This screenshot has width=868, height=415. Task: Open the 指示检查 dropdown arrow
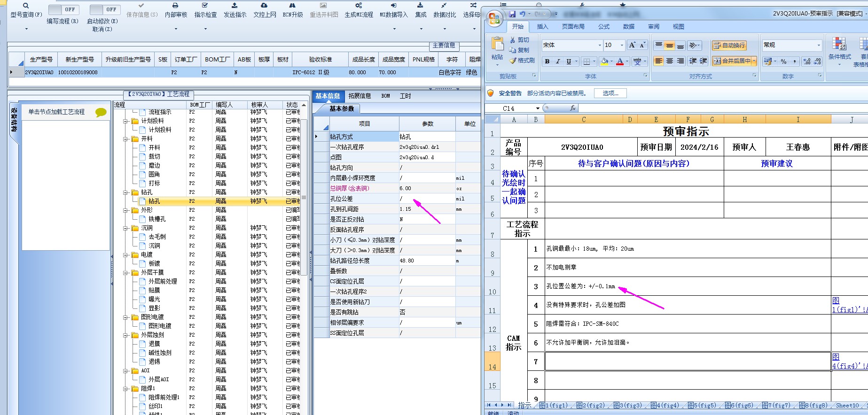tap(205, 29)
